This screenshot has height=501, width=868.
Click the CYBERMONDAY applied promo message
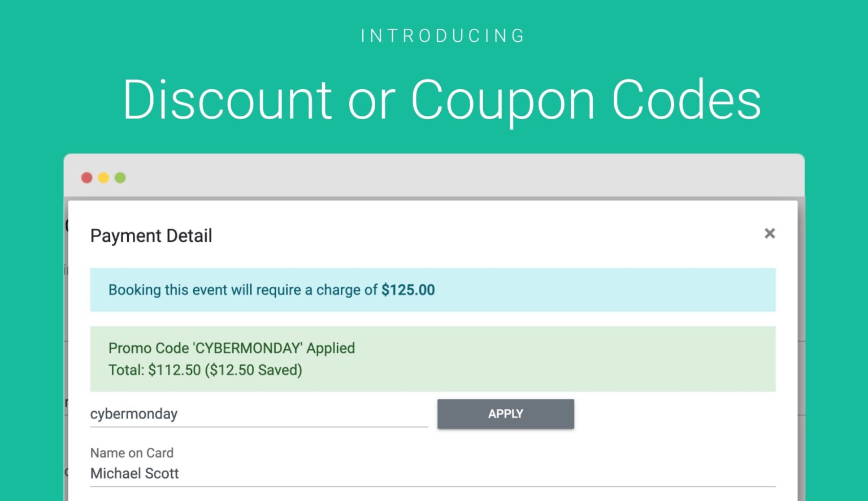pos(232,348)
